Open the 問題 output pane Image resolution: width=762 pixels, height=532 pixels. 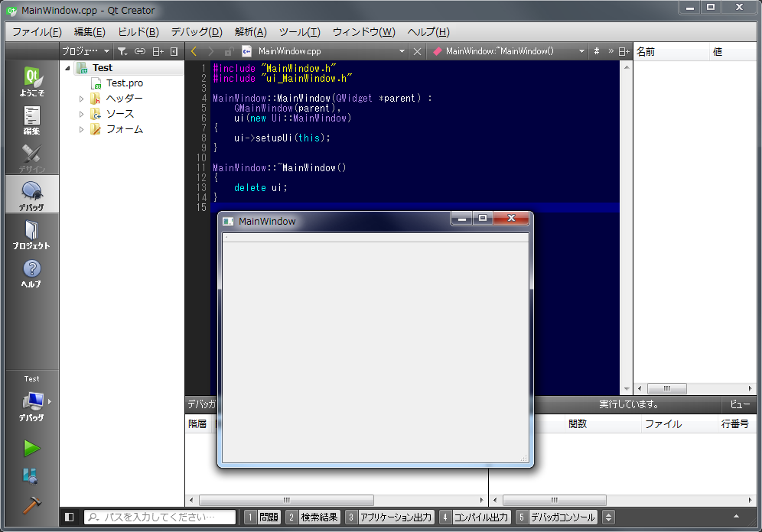262,517
